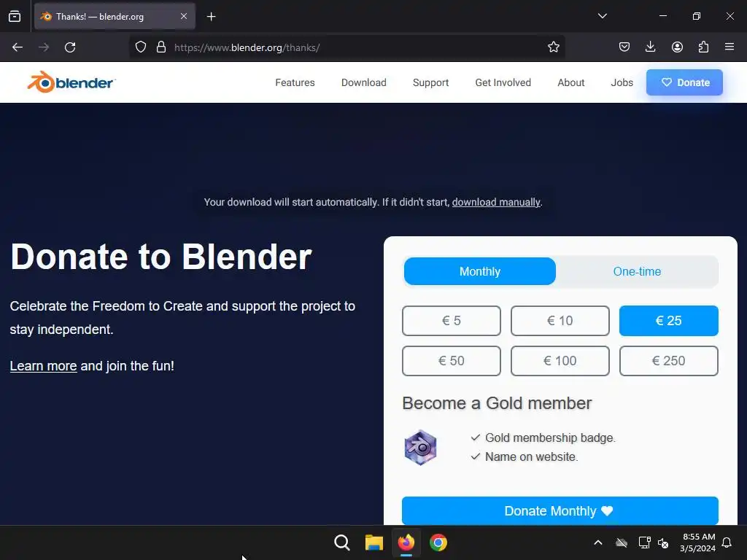
Task: Click the padlock site information icon
Action: tap(161, 47)
